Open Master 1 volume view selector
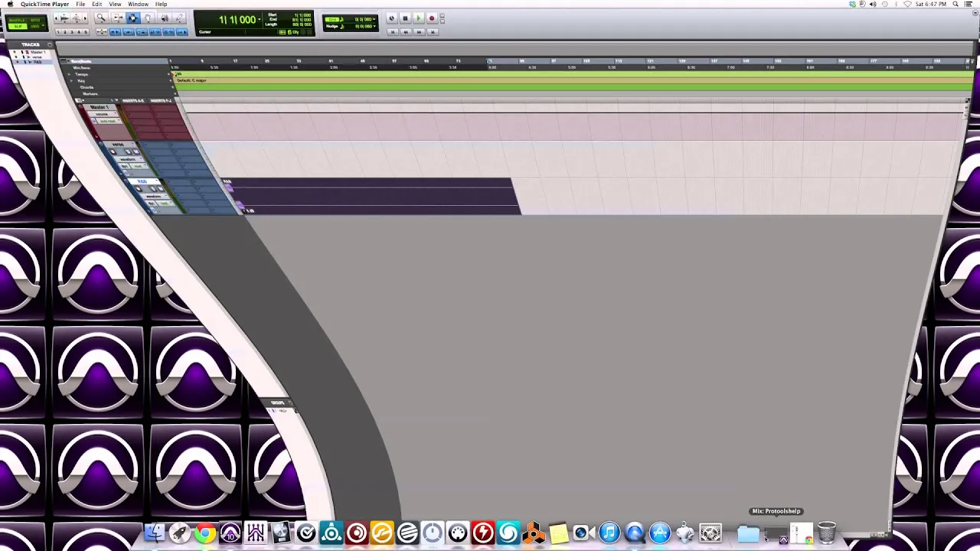The image size is (980, 551). [102, 114]
